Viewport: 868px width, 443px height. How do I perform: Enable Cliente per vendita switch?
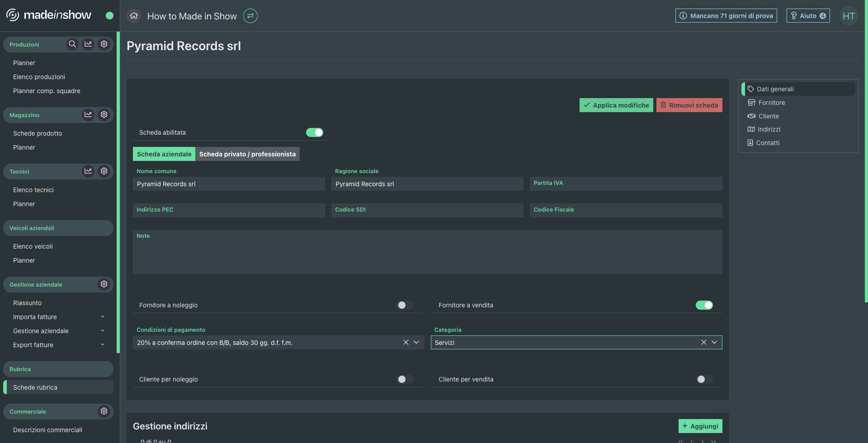point(704,379)
